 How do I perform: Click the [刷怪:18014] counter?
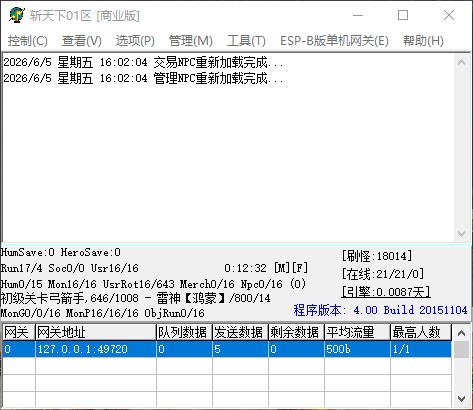[377, 256]
